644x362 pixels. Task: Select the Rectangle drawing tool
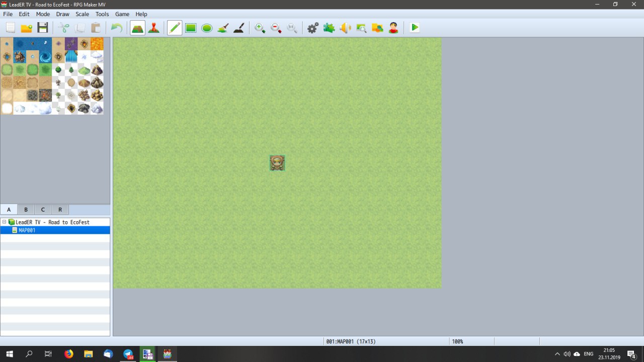coord(191,28)
